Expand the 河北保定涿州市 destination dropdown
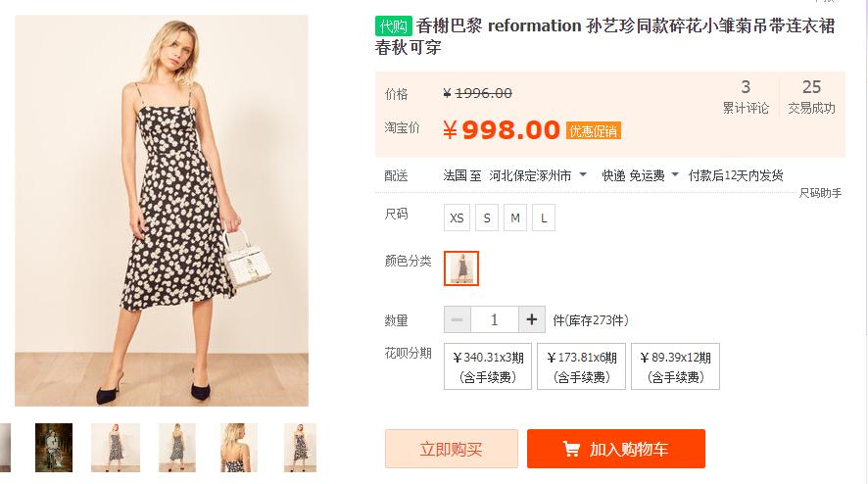Screen dimensions: 868x484 583,175
